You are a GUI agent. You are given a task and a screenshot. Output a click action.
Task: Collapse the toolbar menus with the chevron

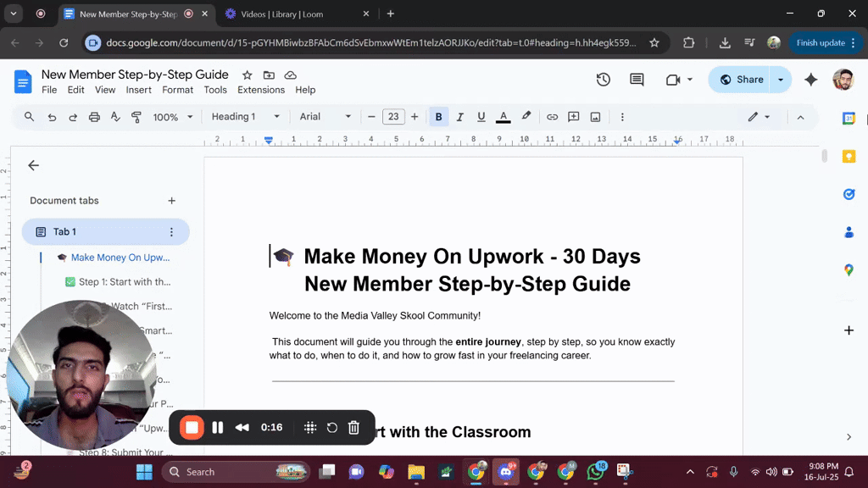click(800, 117)
